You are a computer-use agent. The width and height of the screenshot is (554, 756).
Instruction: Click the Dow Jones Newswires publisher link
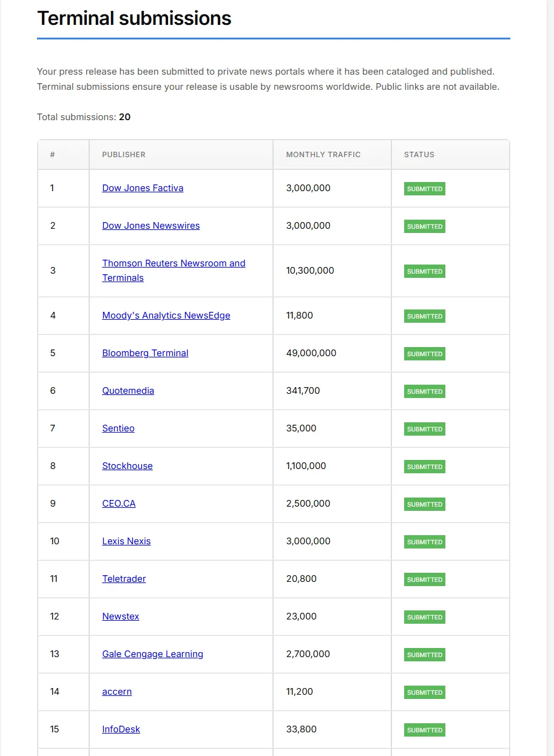[x=150, y=226]
